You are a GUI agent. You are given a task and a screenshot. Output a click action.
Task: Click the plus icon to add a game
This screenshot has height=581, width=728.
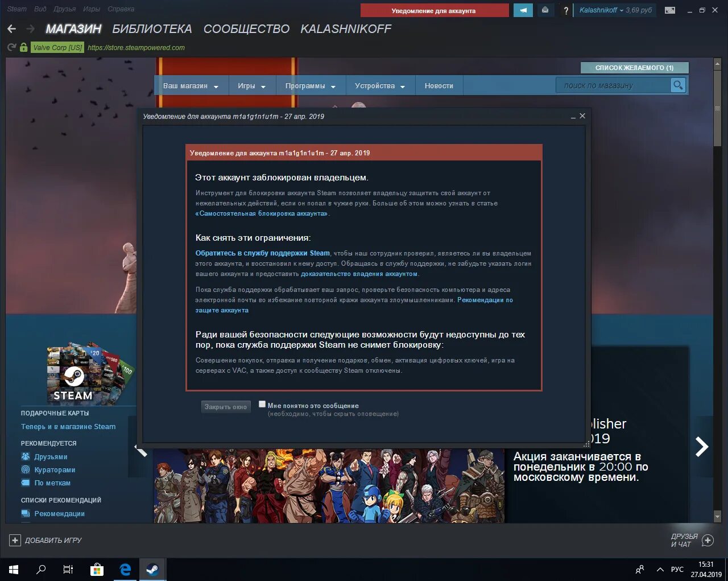tap(15, 540)
